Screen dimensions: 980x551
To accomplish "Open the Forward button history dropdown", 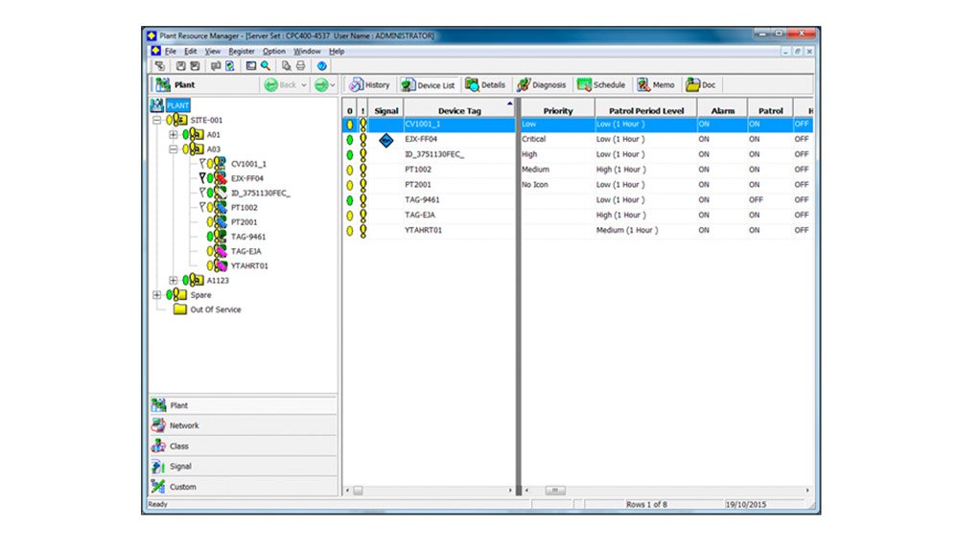I will [333, 85].
